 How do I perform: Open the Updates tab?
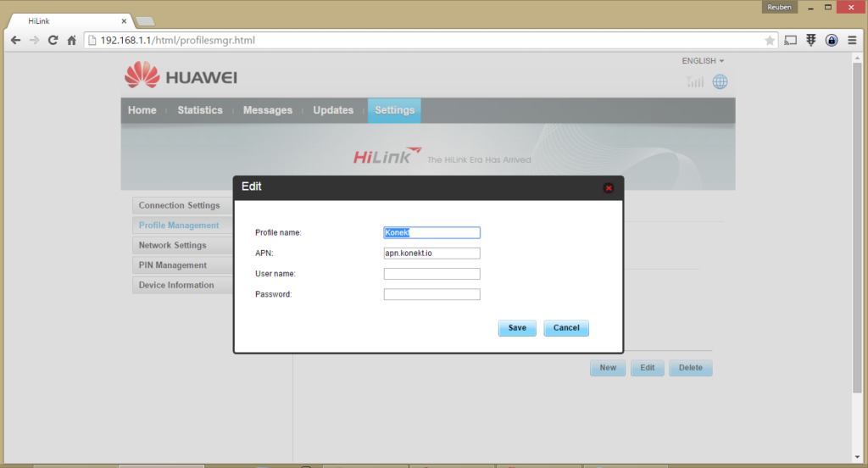(x=333, y=110)
